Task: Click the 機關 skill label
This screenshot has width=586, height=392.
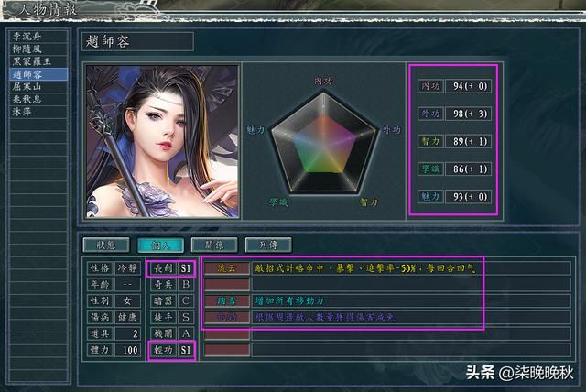Action: click(x=163, y=333)
